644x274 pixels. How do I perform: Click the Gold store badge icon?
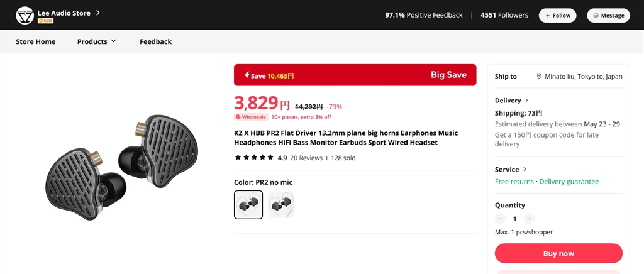(x=44, y=21)
